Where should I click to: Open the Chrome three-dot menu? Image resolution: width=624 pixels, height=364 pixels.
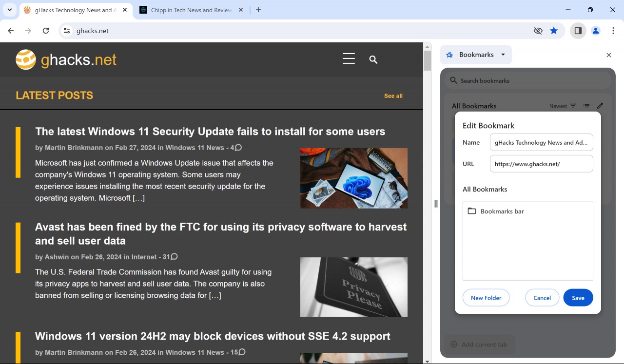613,31
